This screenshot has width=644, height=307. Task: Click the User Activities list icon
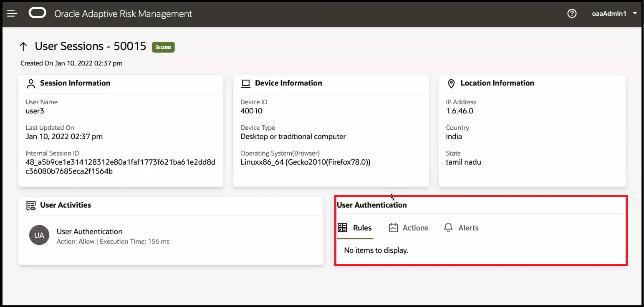coord(31,206)
